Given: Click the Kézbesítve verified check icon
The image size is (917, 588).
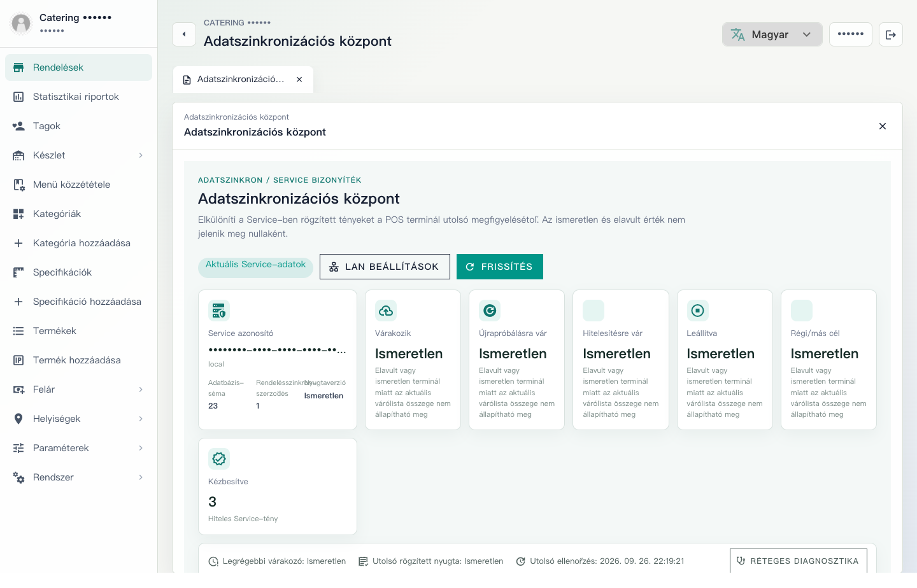Looking at the screenshot, I should tap(219, 459).
